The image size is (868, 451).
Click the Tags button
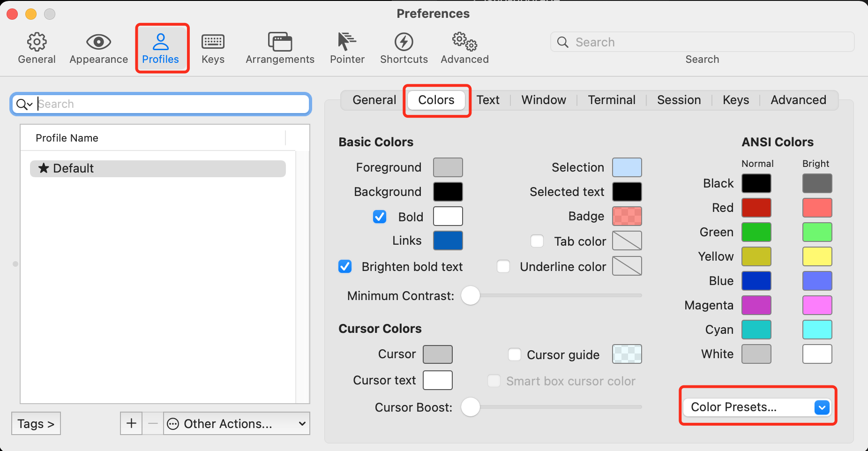point(36,423)
